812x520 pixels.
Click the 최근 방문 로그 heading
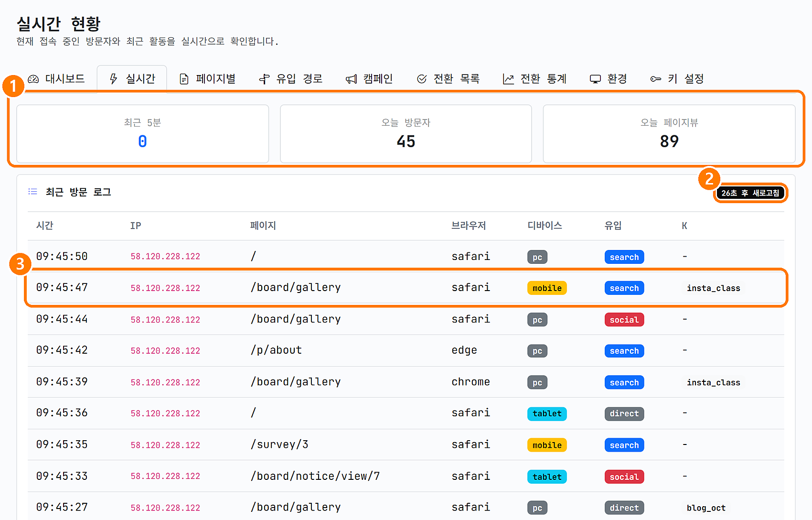[x=78, y=192]
